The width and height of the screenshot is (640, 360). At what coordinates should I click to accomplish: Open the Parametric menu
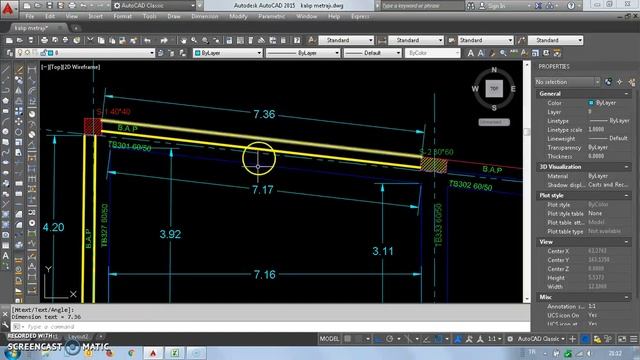tap(271, 16)
